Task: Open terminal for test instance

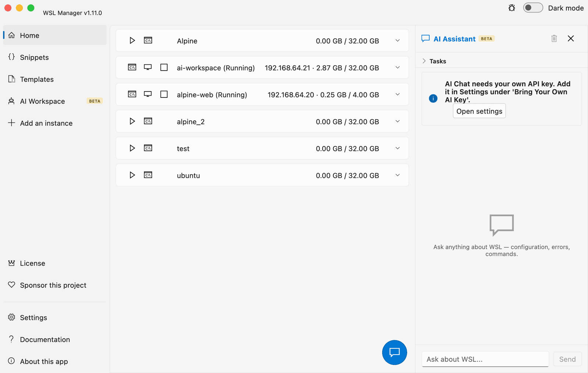Action: [148, 148]
